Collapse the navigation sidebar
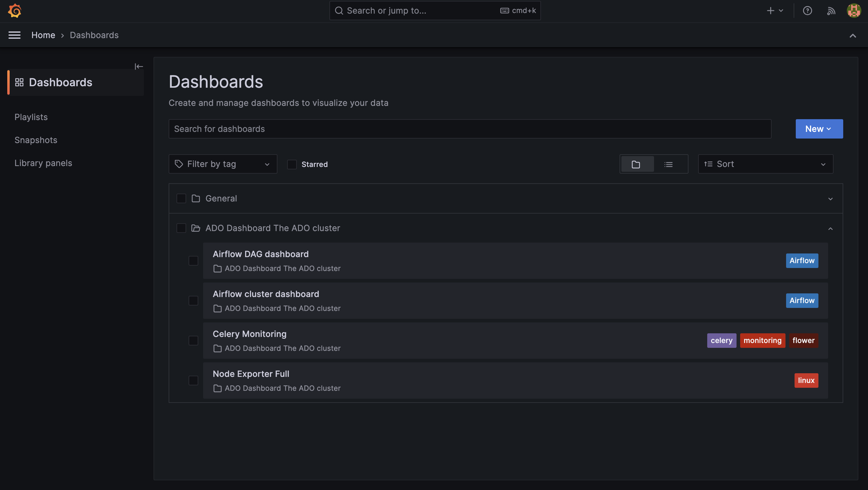The image size is (868, 490). (139, 66)
